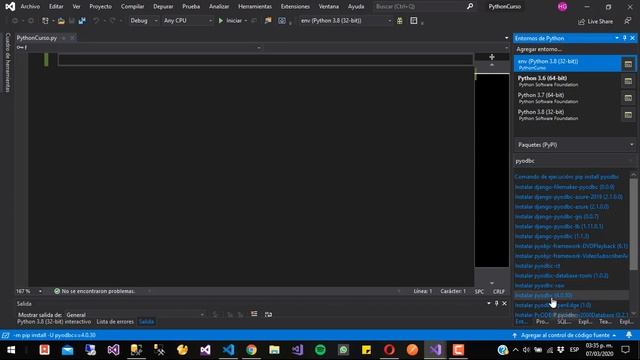Click the green Iniciar play icon
The width and height of the screenshot is (640, 360).
pyautogui.click(x=221, y=21)
